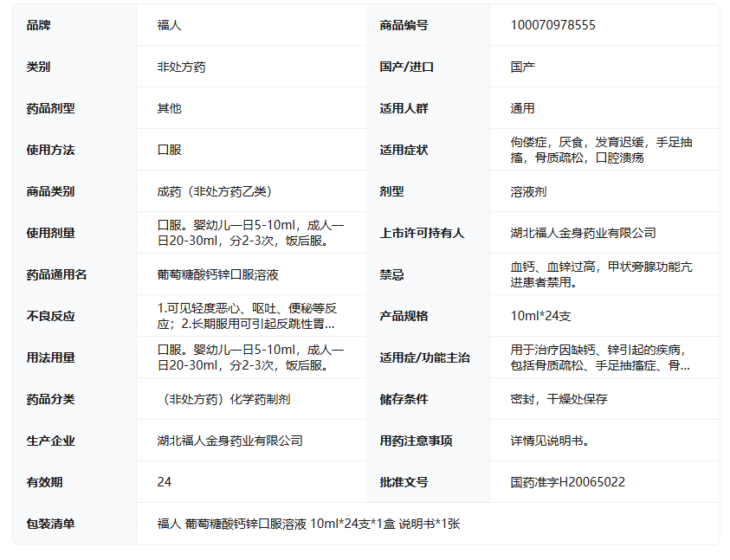Click the '商品类别' label
The height and width of the screenshot is (560, 730).
51,191
